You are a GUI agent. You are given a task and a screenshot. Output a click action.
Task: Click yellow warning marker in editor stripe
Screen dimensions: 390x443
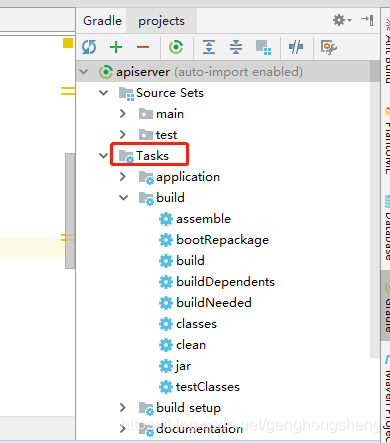[x=68, y=43]
